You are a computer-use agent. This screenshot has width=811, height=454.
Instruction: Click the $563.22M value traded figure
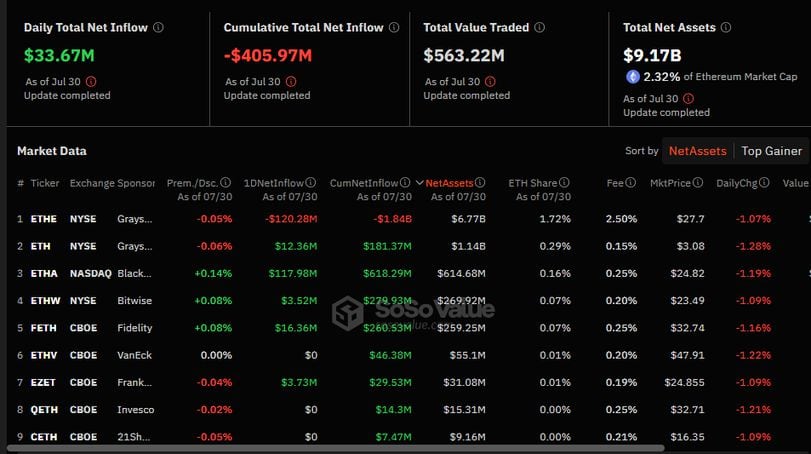pos(464,55)
